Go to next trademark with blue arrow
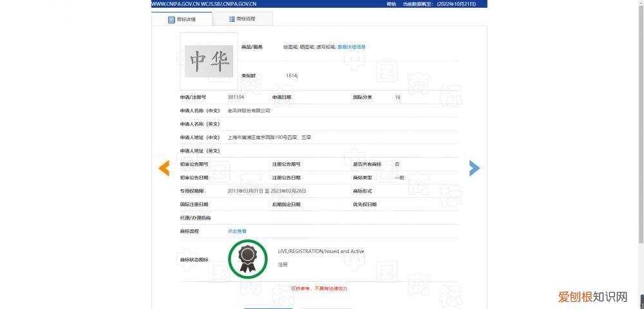Screen dimensions: 644x309 tap(475, 168)
